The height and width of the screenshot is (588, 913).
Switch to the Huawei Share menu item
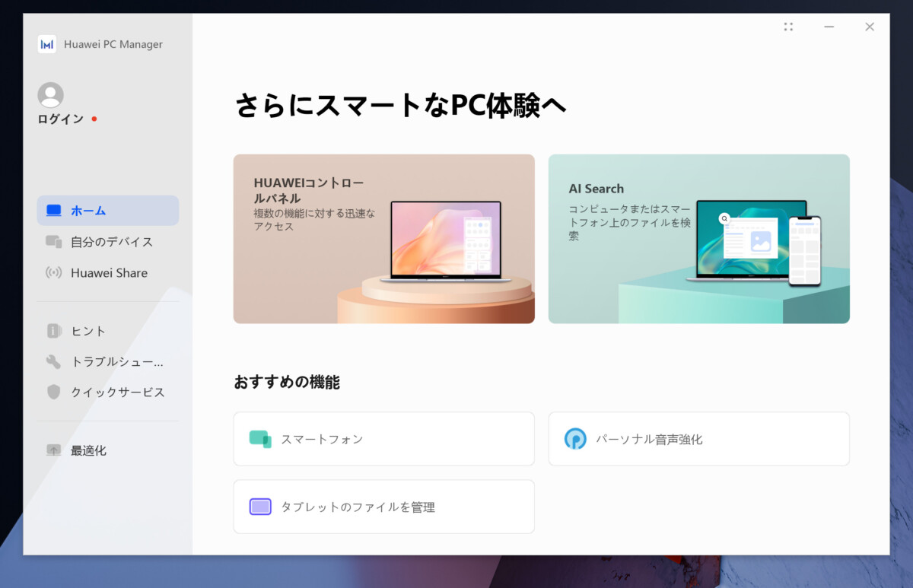[x=108, y=273]
